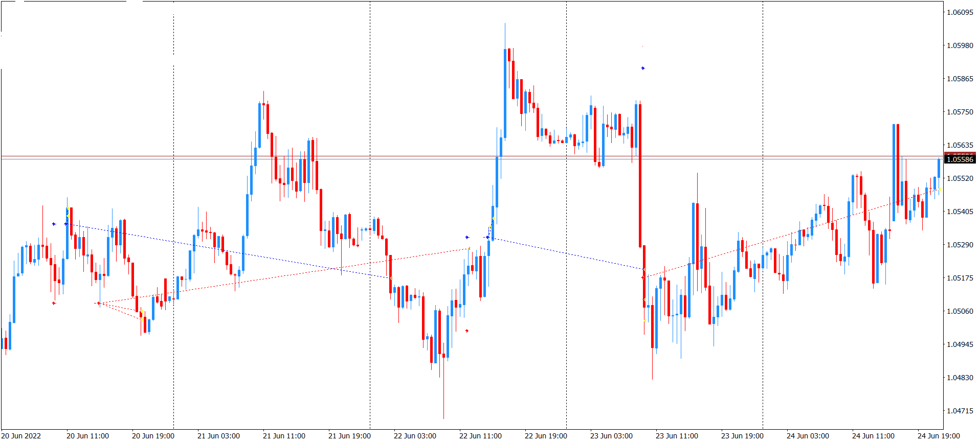Image resolution: width=980 pixels, height=443 pixels.
Task: Click the 22 Jun 03:00 time label
Action: coord(415,436)
